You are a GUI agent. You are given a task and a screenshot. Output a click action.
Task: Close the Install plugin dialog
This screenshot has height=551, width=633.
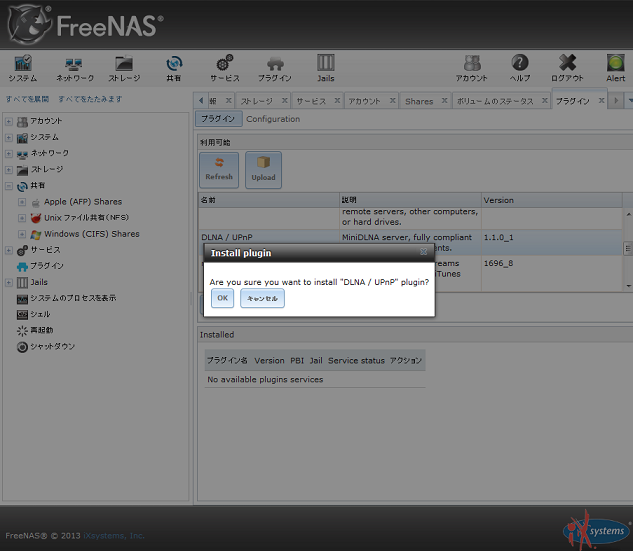click(x=423, y=253)
